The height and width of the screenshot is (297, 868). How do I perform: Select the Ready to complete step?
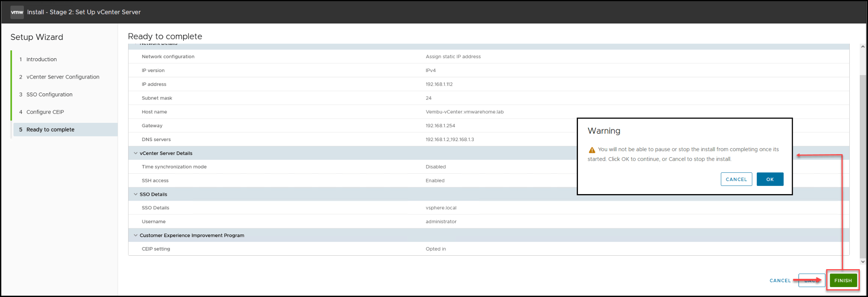[x=65, y=129]
